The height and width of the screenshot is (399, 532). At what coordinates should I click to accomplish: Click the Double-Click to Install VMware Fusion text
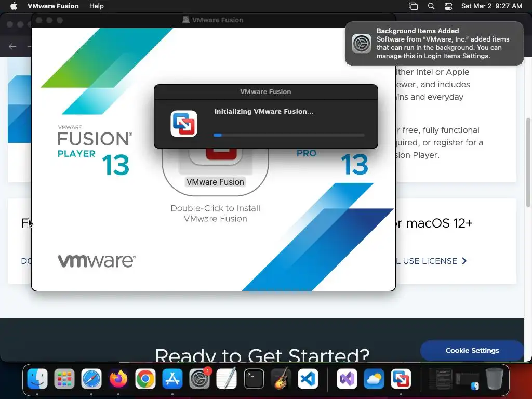pyautogui.click(x=215, y=214)
